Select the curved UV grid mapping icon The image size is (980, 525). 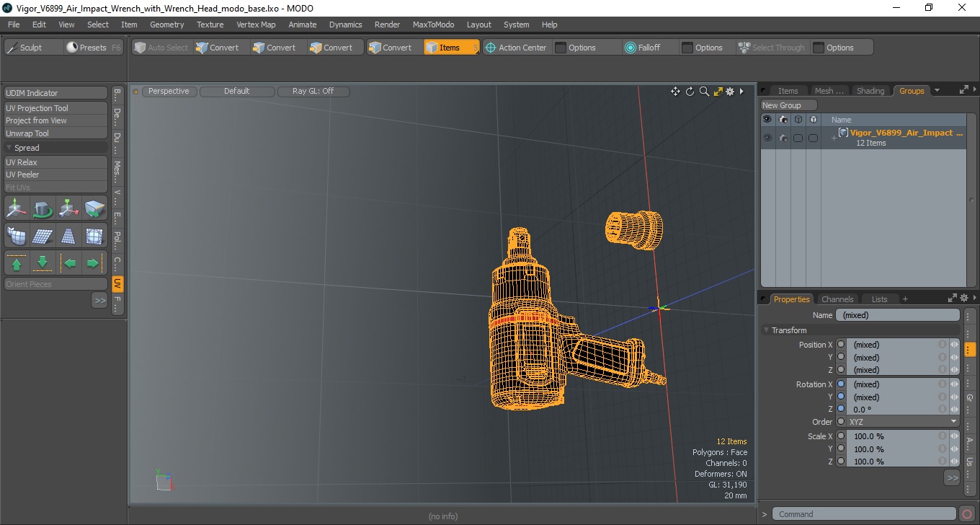(17, 236)
